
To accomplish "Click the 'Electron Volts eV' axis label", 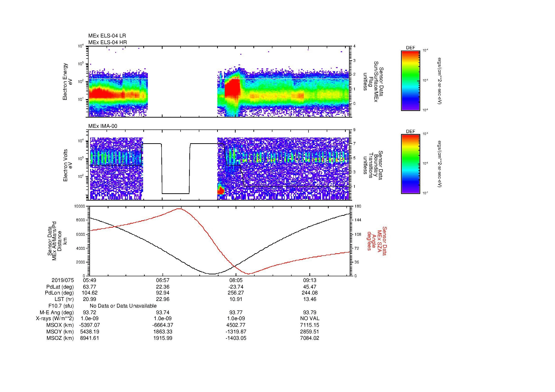I will (68, 166).
